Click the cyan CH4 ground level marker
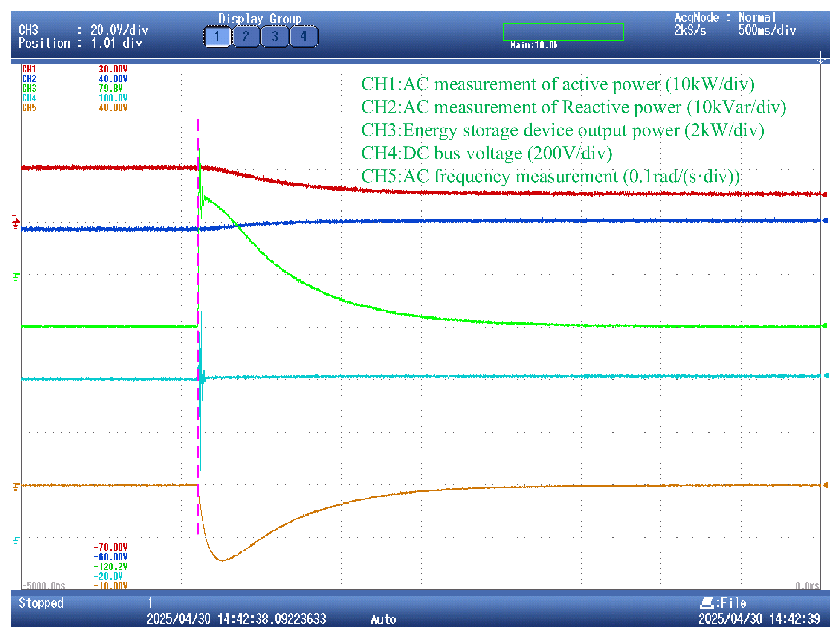840x635 pixels. [16, 540]
